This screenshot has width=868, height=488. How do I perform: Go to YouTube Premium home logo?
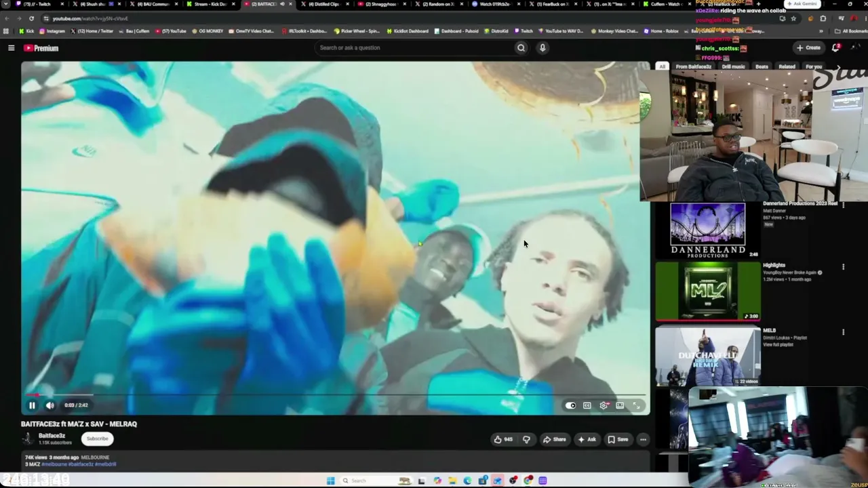(x=41, y=48)
